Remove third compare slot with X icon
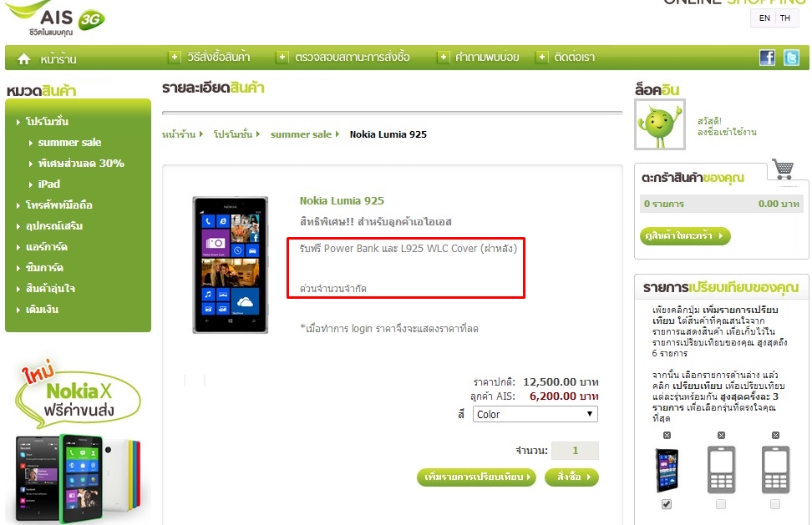This screenshot has width=812, height=525. tap(775, 436)
